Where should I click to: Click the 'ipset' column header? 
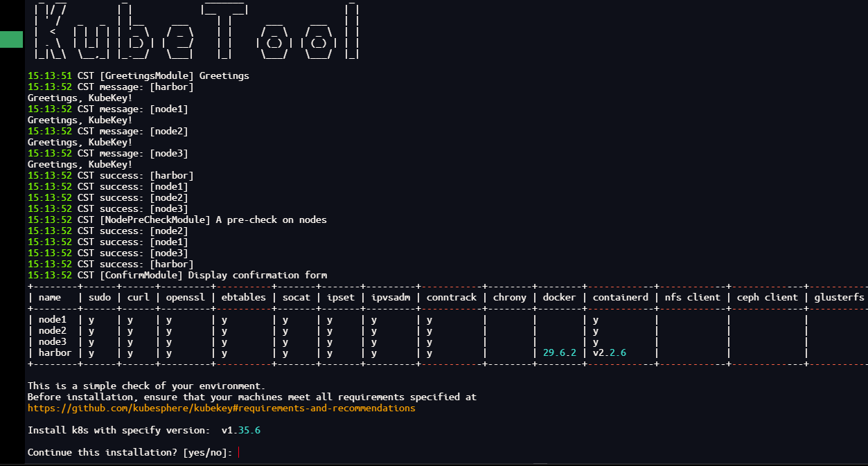click(x=341, y=298)
